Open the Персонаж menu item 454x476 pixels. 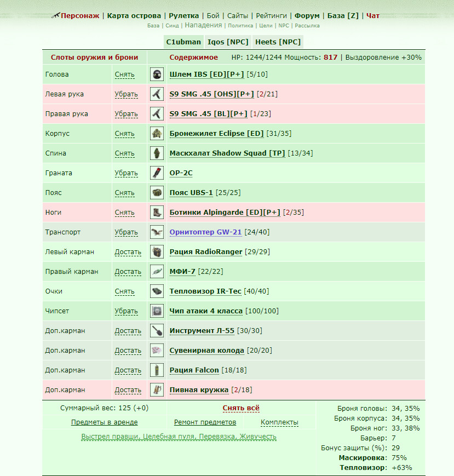coord(80,16)
